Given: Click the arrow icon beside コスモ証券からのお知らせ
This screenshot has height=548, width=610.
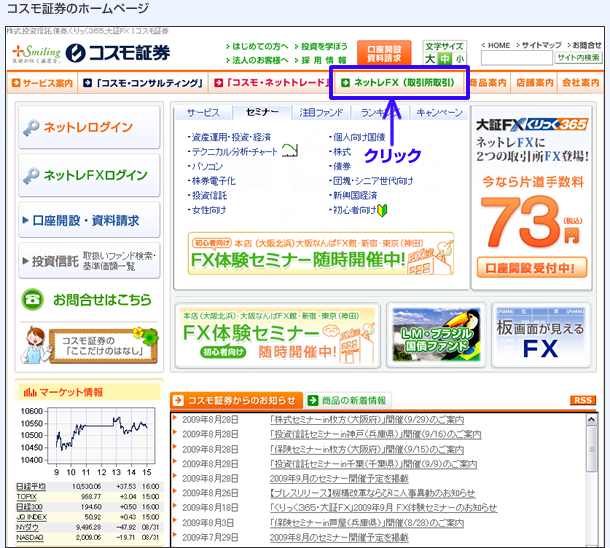Looking at the screenshot, I should point(178,400).
